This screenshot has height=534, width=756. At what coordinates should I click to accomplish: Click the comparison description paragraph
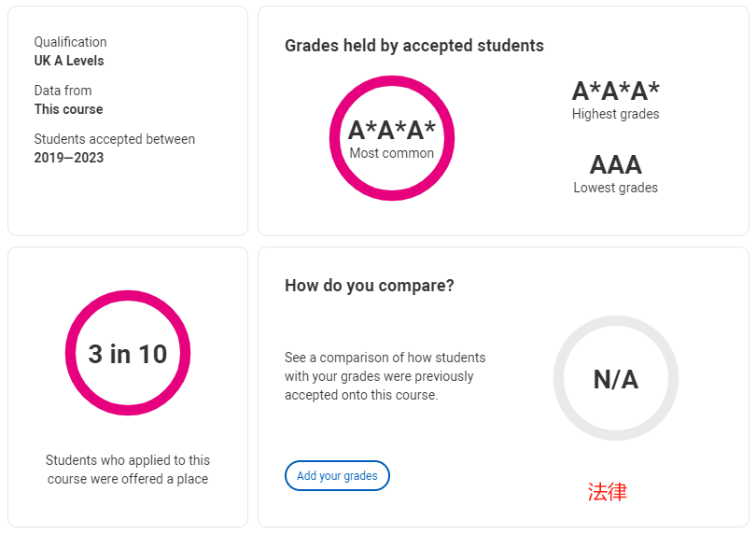pyautogui.click(x=385, y=376)
